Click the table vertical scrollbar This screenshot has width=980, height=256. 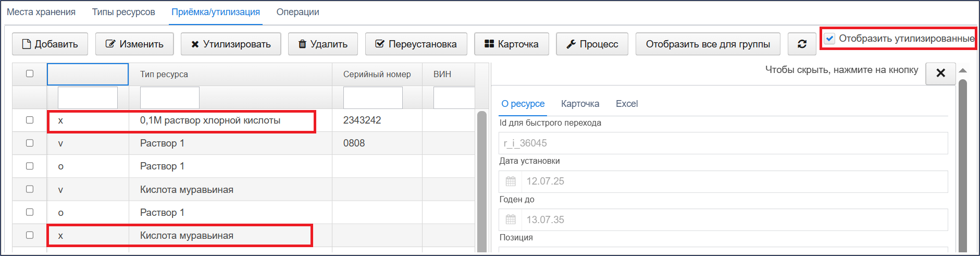click(482, 181)
